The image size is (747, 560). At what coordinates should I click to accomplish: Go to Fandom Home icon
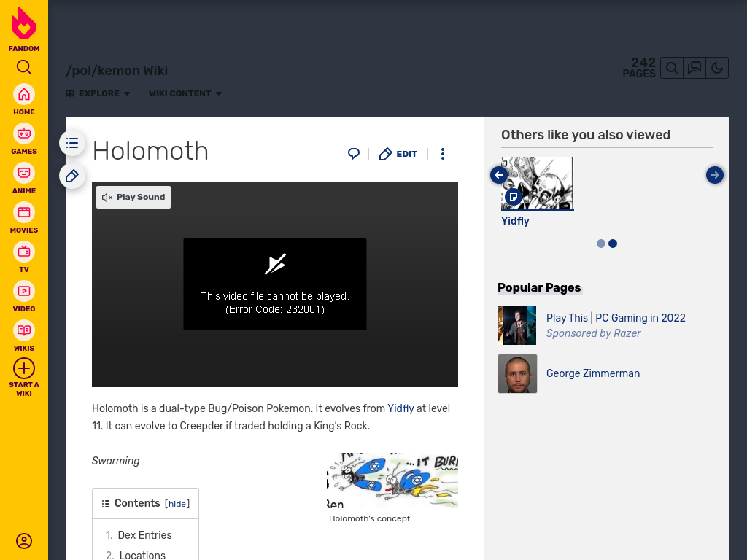click(x=24, y=95)
